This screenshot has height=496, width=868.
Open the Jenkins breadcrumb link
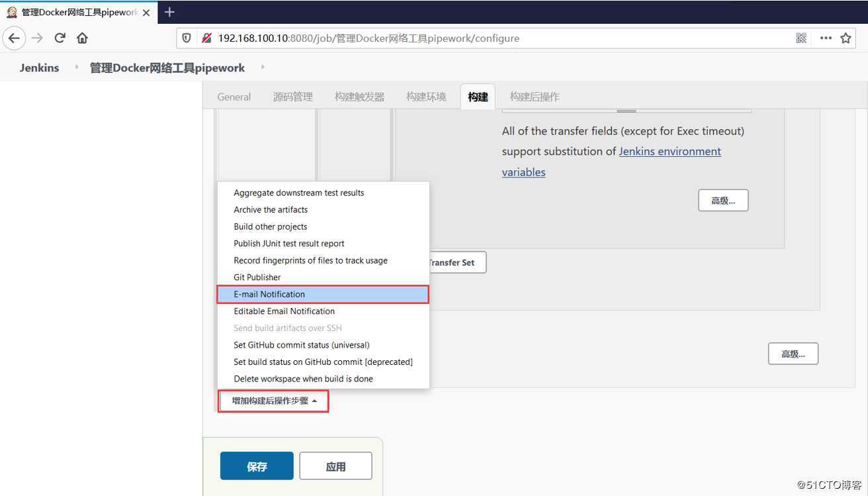(x=39, y=68)
